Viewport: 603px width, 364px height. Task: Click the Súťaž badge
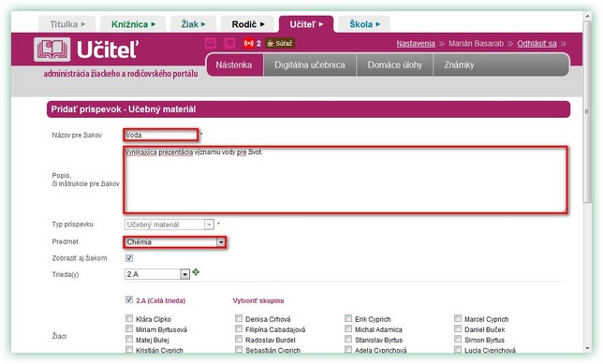pos(280,43)
